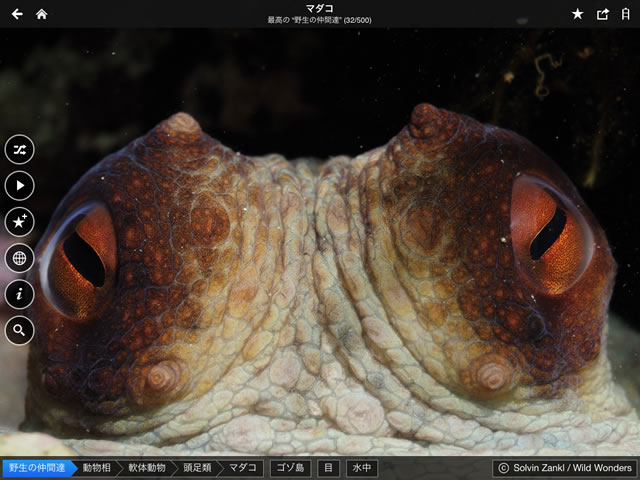Viewport: 640px width, 480px height.
Task: Go to the home screen icon
Action: point(42,14)
